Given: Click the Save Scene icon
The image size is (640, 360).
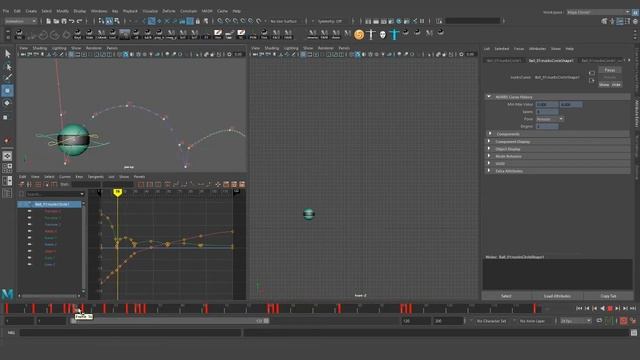Looking at the screenshot, I should click(x=64, y=21).
